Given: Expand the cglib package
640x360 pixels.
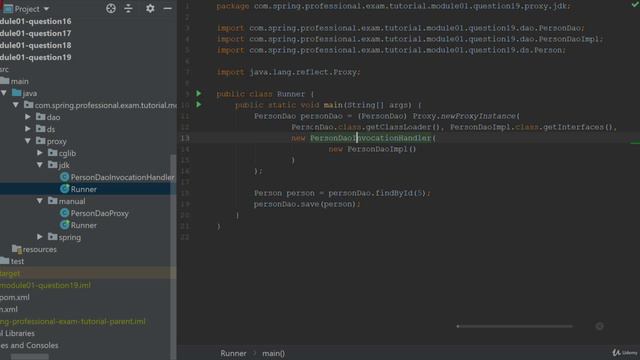Looking at the screenshot, I should pos(40,153).
